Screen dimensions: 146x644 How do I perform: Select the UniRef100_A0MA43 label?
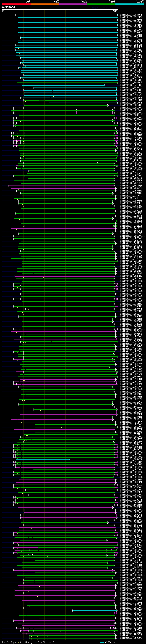click(x=131, y=83)
